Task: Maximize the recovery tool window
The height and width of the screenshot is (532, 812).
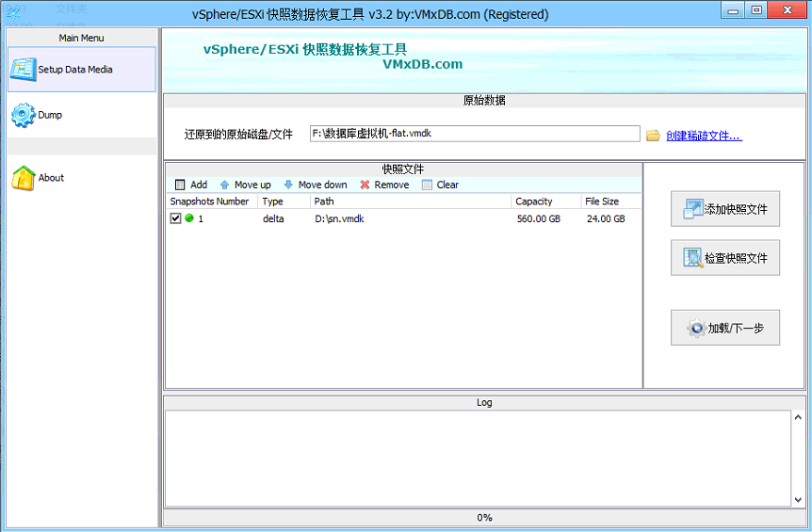Action: point(756,11)
